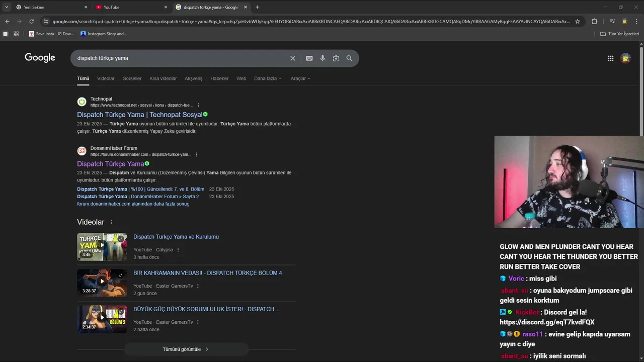Close the Yeni Sekme tab
The width and height of the screenshot is (644, 362).
coord(86,7)
